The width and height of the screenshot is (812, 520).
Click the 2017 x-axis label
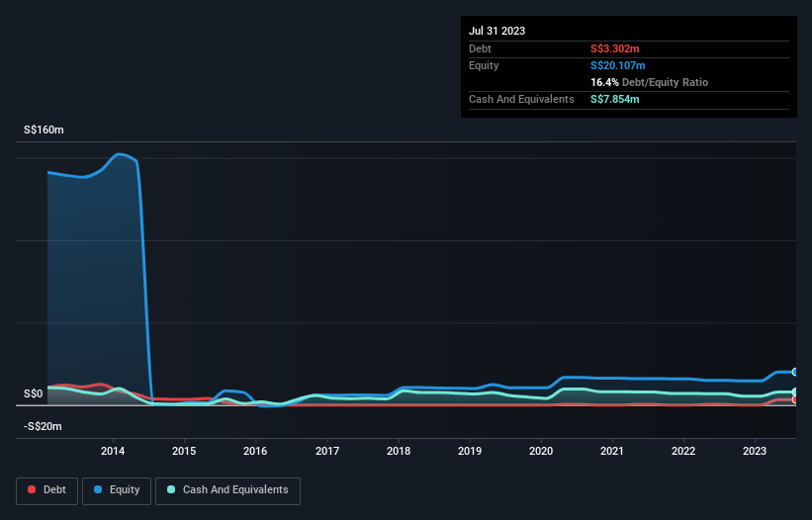click(327, 451)
